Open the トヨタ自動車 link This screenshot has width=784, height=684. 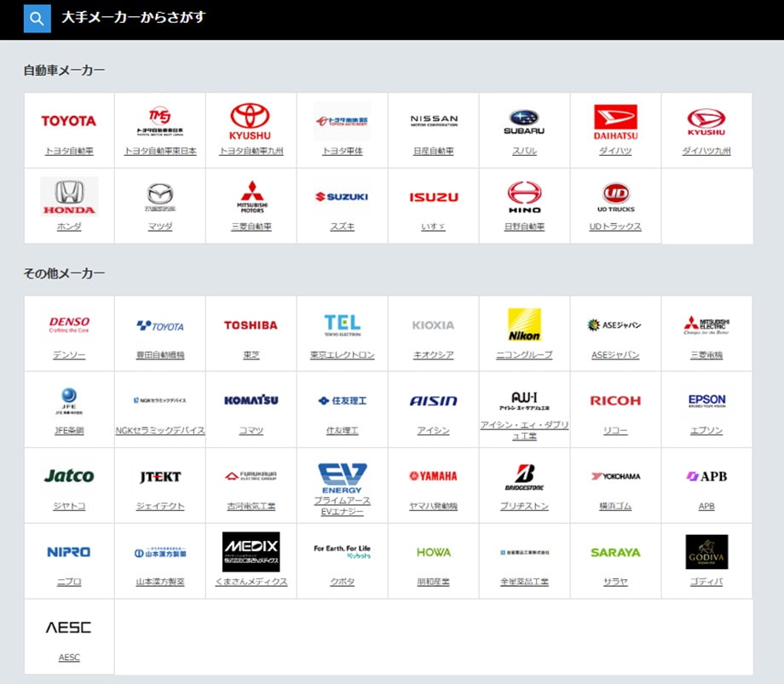tap(69, 151)
